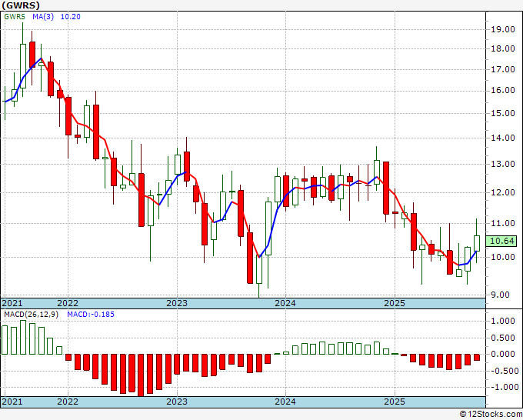Click the 14.00 price axis label
The width and height of the screenshot is (523, 420).
point(503,138)
